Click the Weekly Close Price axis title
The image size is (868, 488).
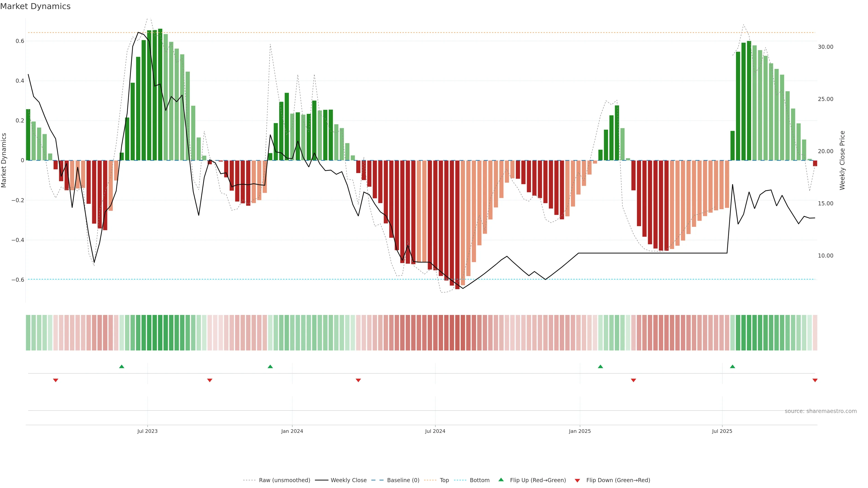pos(842,160)
